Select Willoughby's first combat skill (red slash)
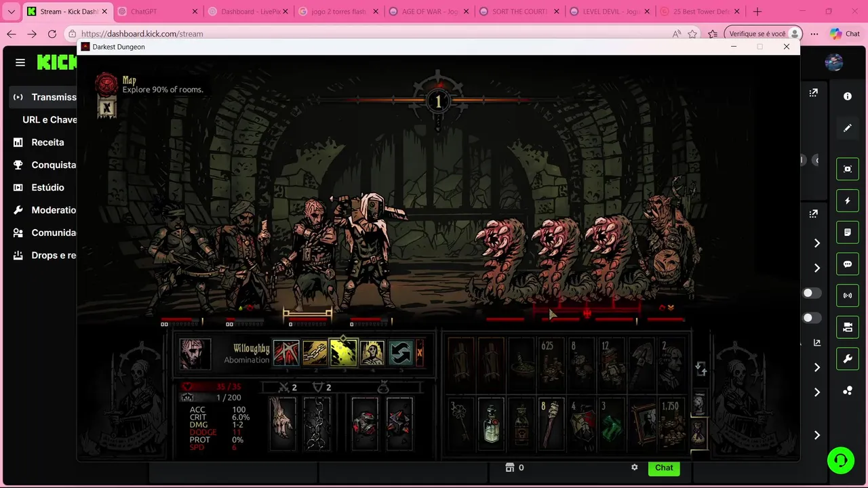 (286, 352)
